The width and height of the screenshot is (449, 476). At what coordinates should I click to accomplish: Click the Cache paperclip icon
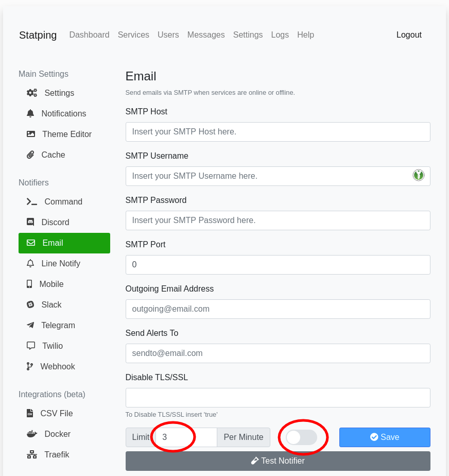coord(30,155)
